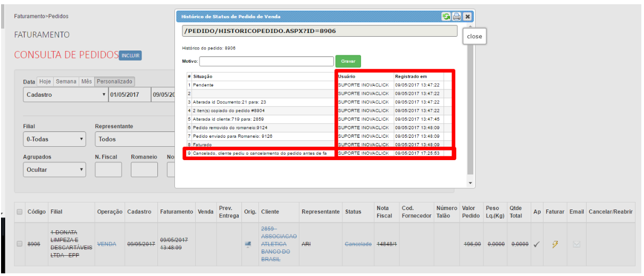644x276 pixels.
Task: Expand the Filial 0-Todas dropdown
Action: [54, 139]
